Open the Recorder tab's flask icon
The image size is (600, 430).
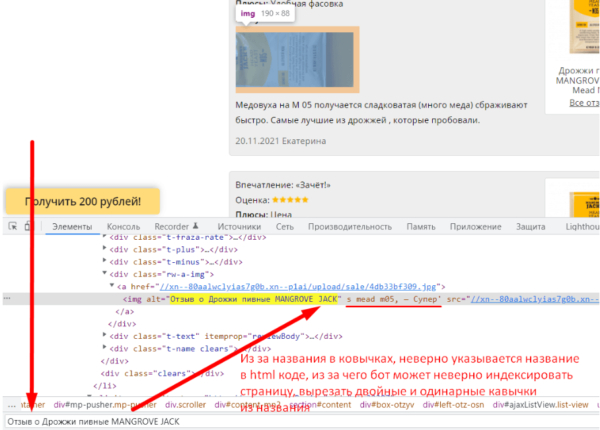pyautogui.click(x=196, y=226)
